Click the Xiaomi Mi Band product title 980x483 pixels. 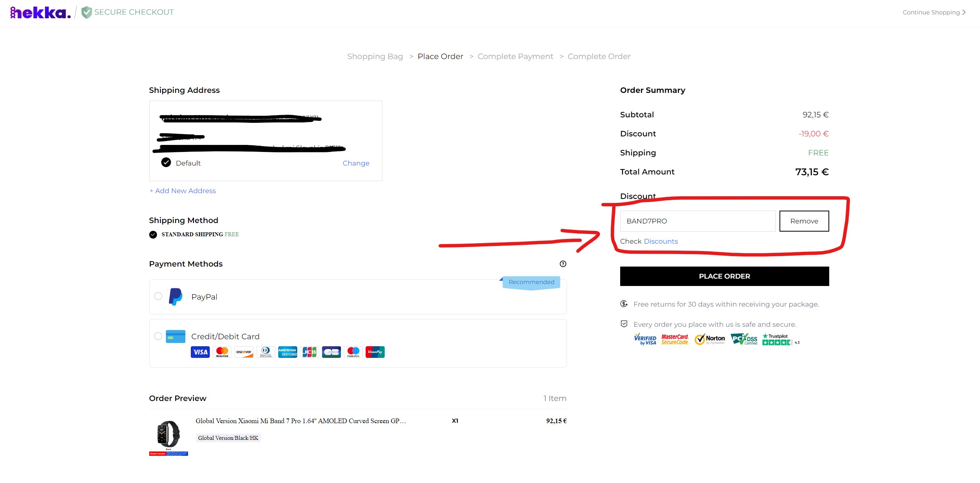point(301,421)
